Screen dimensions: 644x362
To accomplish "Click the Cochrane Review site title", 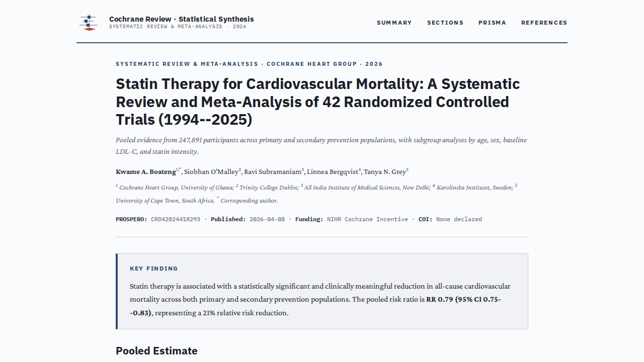I will tap(182, 19).
